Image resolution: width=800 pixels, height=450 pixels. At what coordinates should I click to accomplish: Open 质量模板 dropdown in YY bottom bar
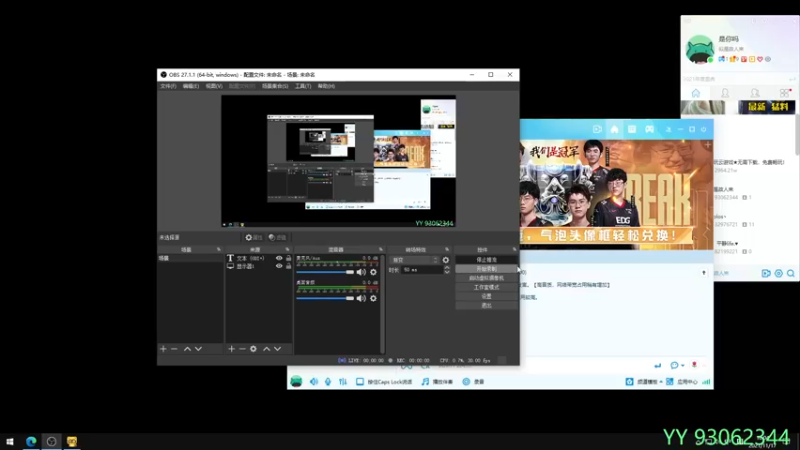point(644,382)
